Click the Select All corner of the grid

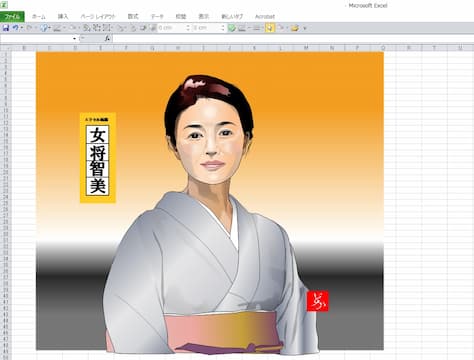[x=6, y=48]
